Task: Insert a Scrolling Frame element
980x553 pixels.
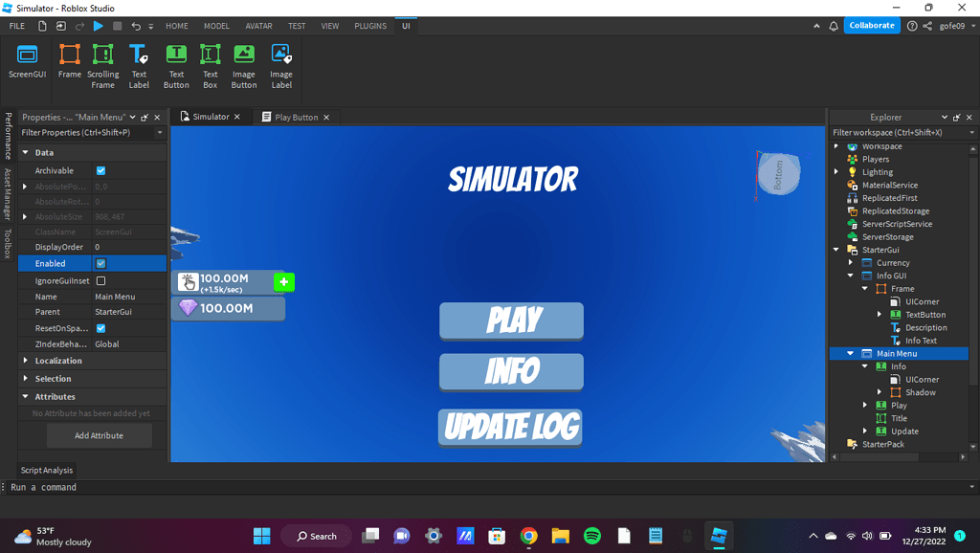Action: click(103, 66)
